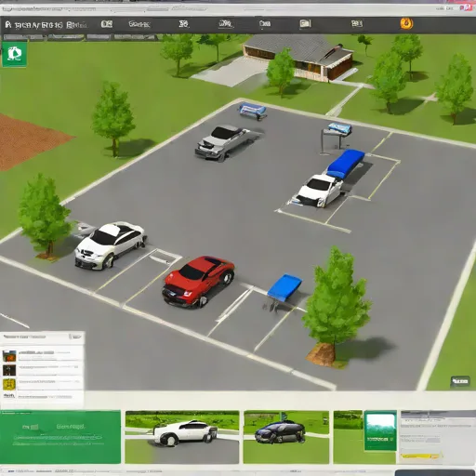
Task: Click the blue trailer behind the white car
Action: click(x=346, y=164)
